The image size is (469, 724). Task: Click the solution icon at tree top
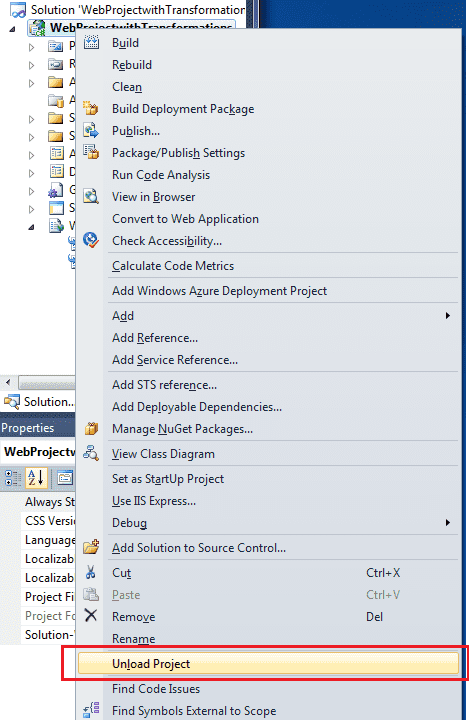(18, 10)
